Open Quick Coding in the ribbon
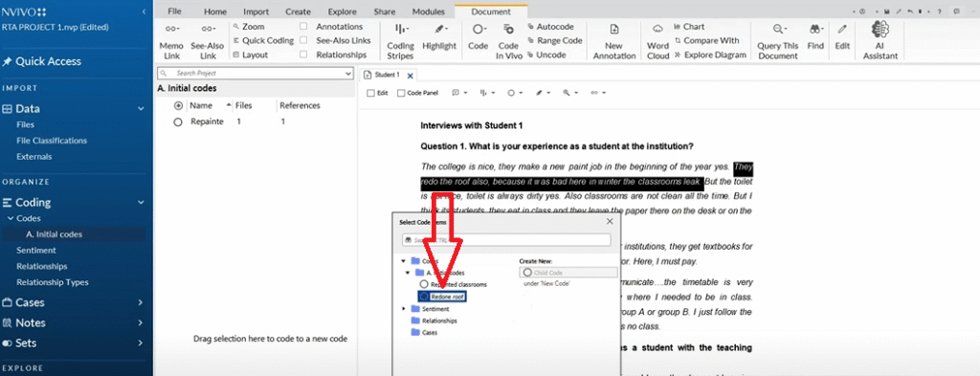The width and height of the screenshot is (980, 376). click(x=262, y=40)
